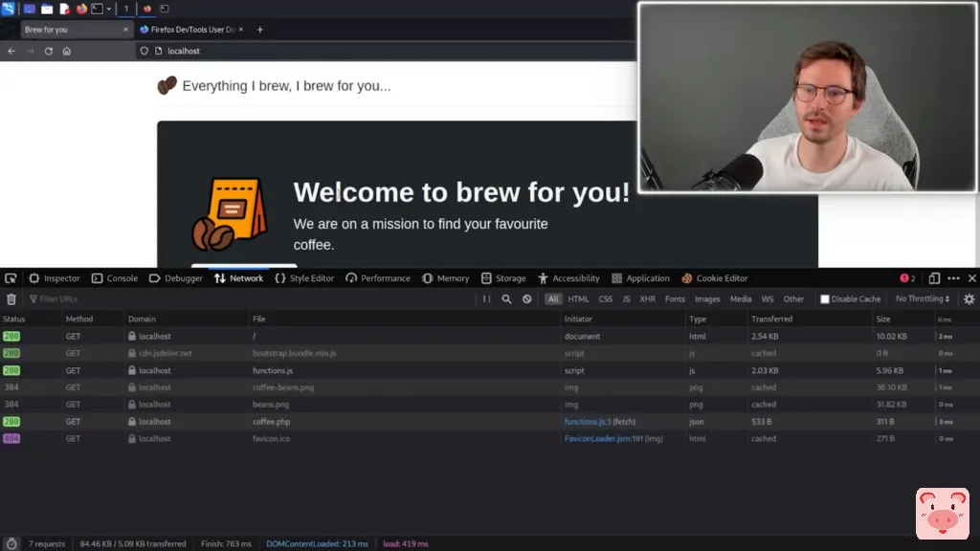Open the Memory panel
980x551 pixels.
tap(446, 278)
